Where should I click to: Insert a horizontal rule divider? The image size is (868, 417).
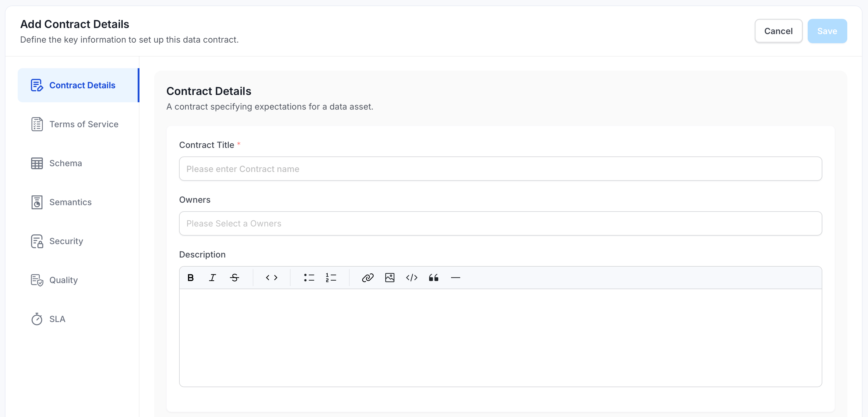tap(456, 278)
